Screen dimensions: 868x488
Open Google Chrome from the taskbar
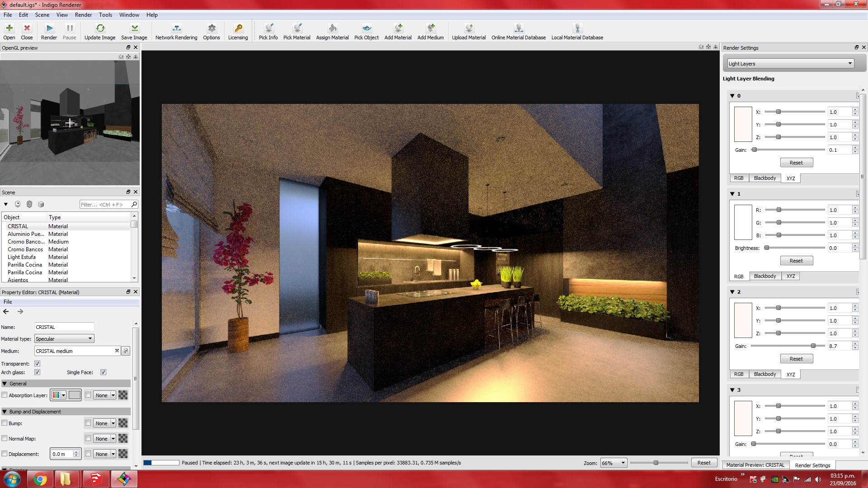pos(40,479)
